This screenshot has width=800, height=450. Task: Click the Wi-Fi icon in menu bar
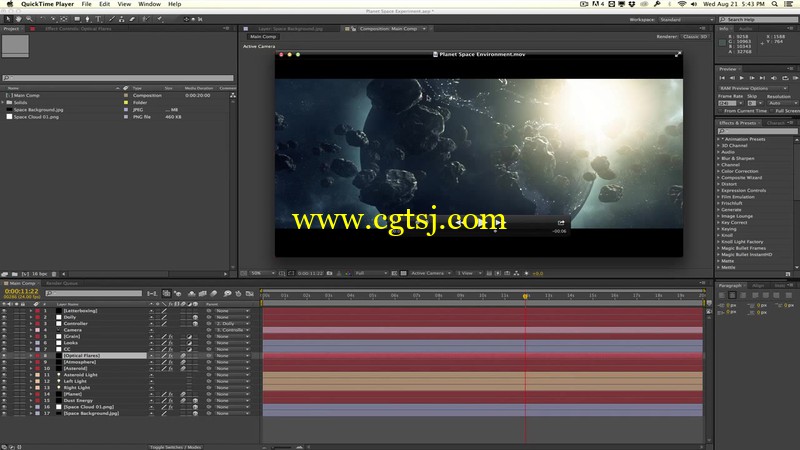point(682,4)
